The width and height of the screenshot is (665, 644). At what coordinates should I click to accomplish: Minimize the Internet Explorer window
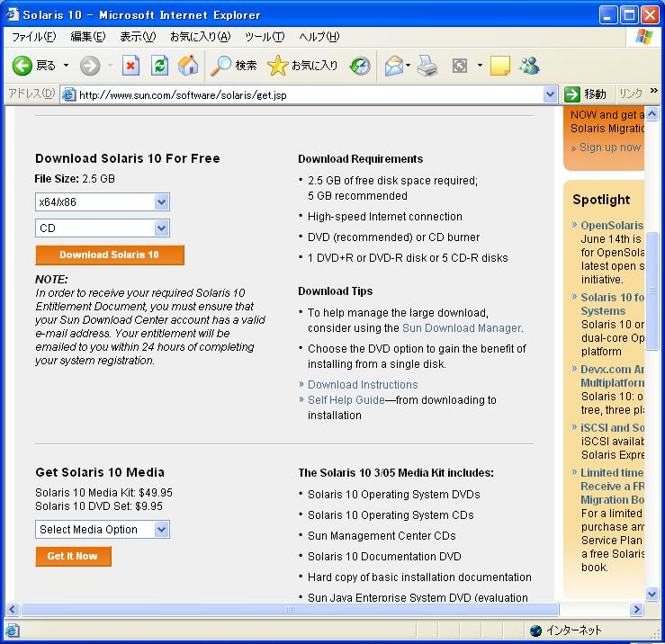608,14
